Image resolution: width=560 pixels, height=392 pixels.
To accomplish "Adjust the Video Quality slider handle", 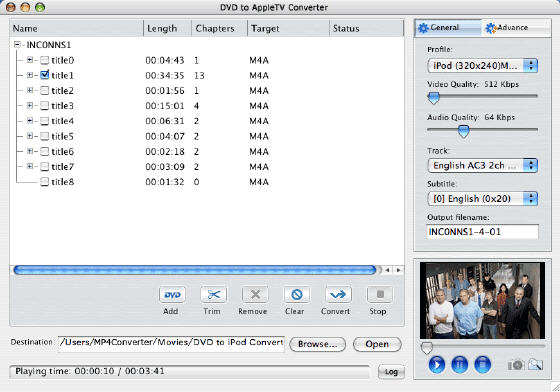I will (x=434, y=97).
